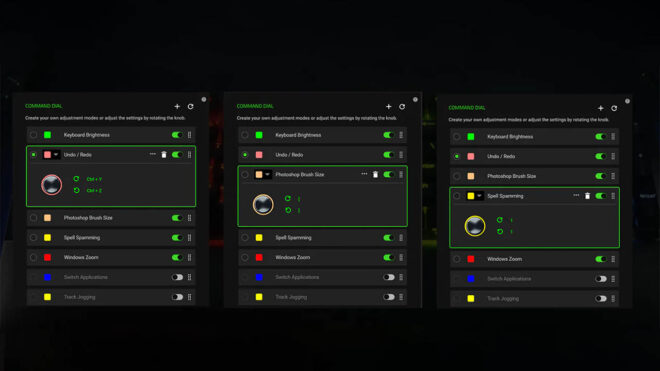
Task: Click green swatch of Keyboard Brightness, left panel
Action: (x=48, y=135)
